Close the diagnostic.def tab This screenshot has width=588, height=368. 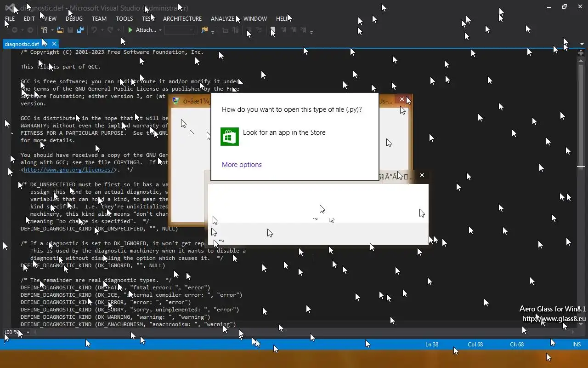(x=54, y=44)
